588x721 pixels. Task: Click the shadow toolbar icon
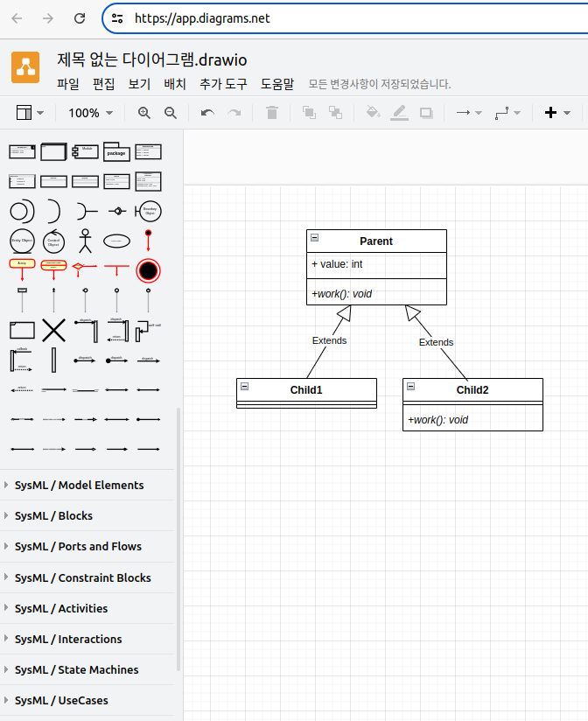[x=426, y=113]
